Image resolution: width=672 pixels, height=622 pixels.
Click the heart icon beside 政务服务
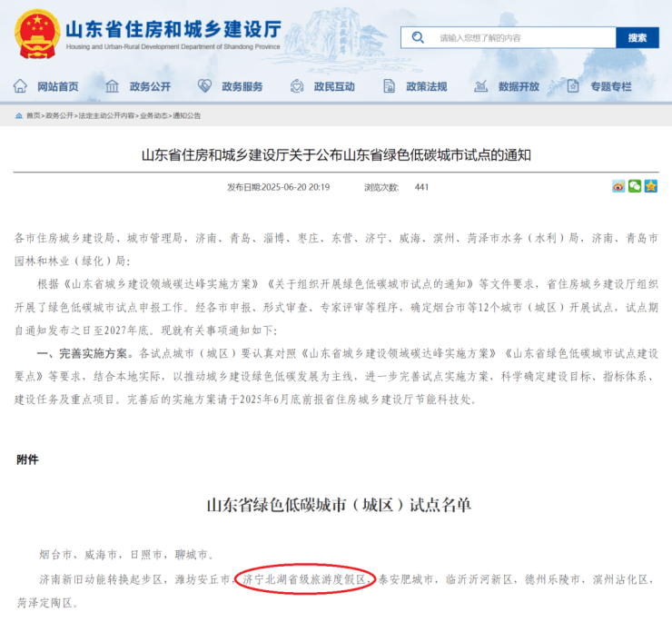[x=204, y=86]
